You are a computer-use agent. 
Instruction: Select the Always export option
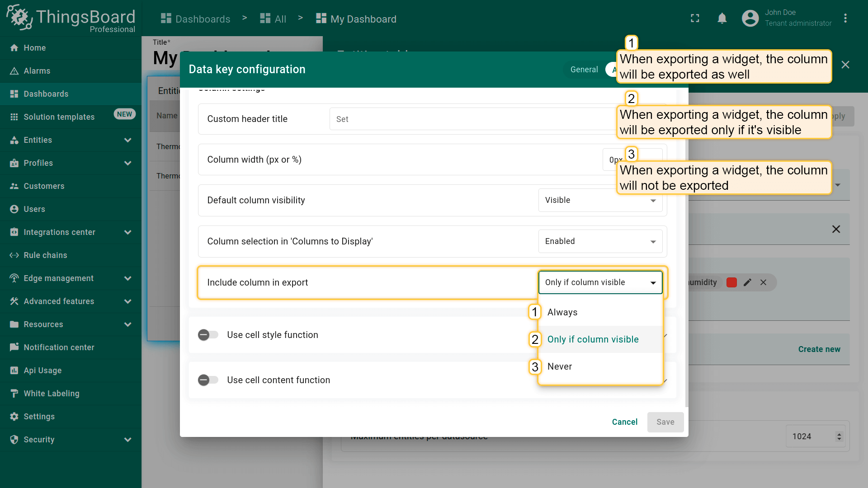[x=562, y=312]
